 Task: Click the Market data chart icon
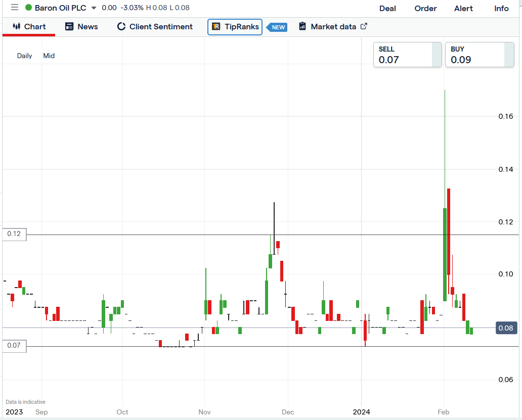click(302, 26)
